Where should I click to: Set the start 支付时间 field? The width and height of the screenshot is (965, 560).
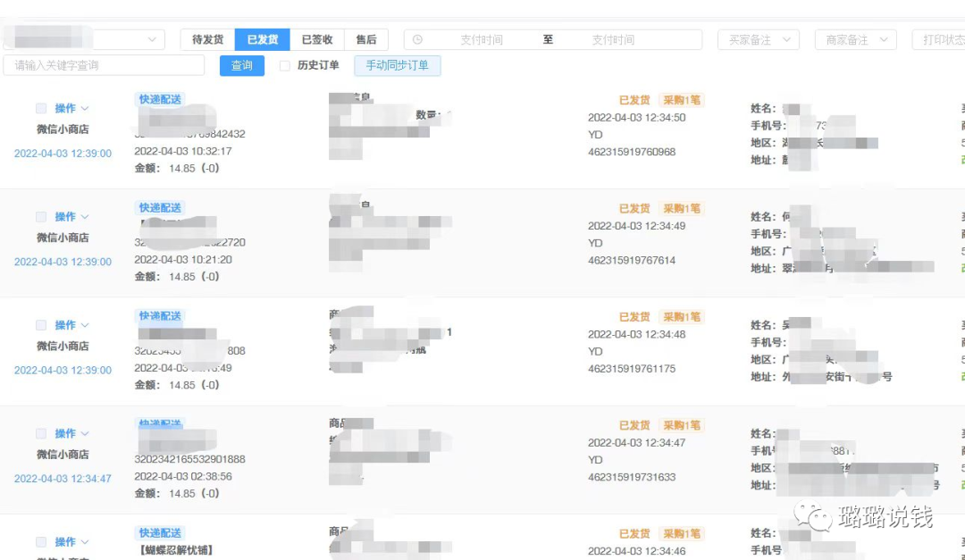pyautogui.click(x=482, y=39)
